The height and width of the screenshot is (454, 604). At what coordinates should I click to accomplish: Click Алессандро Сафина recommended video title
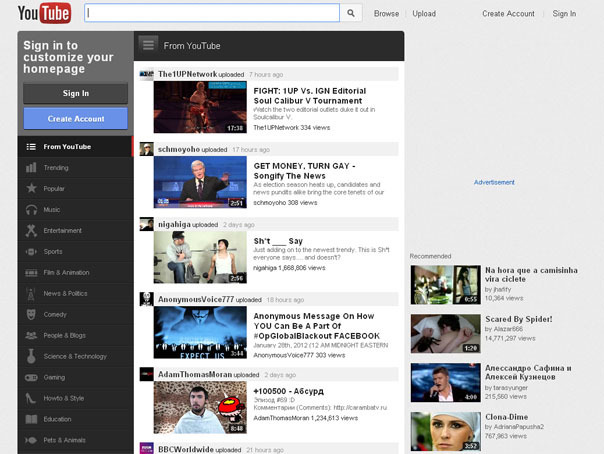coord(528,372)
